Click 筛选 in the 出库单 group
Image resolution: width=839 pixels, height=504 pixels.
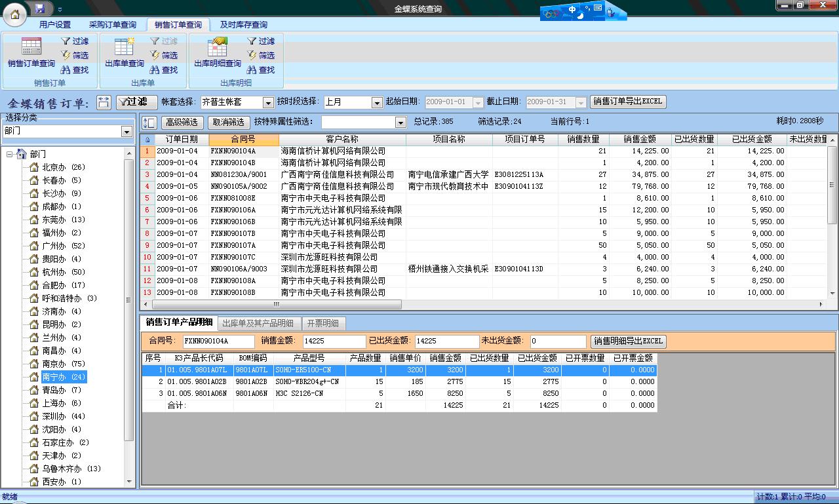pos(164,55)
